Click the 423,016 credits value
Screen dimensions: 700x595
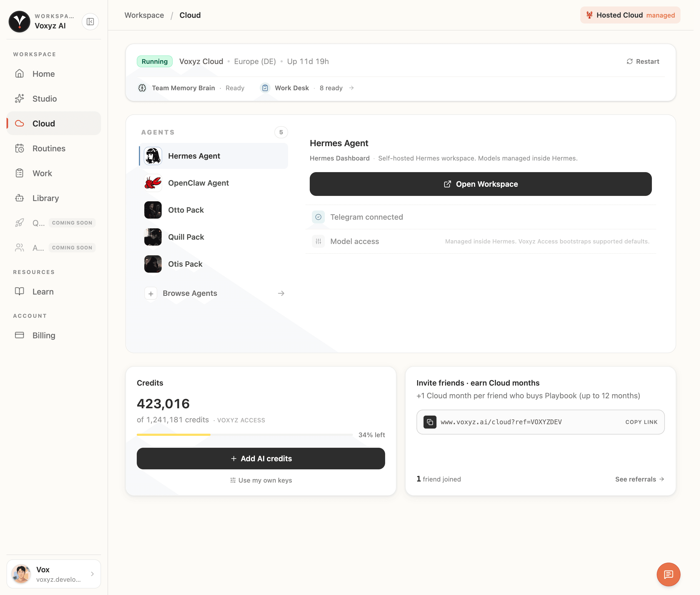(x=163, y=404)
